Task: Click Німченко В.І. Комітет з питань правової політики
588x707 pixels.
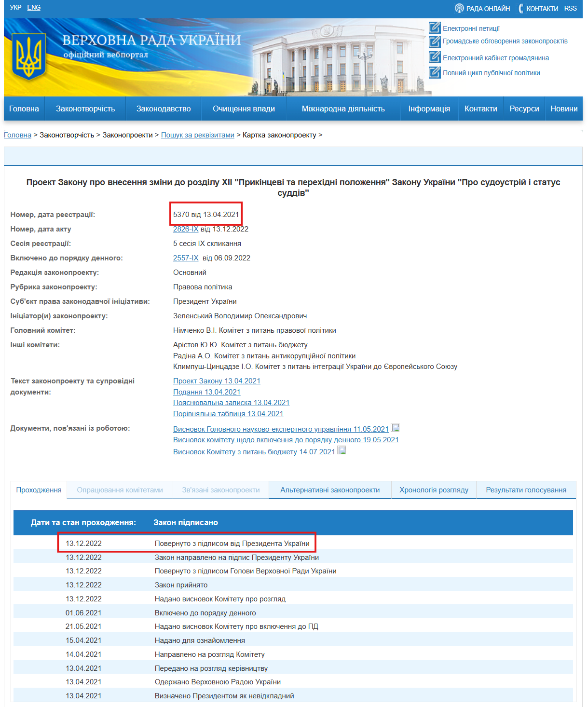Action: (x=255, y=330)
